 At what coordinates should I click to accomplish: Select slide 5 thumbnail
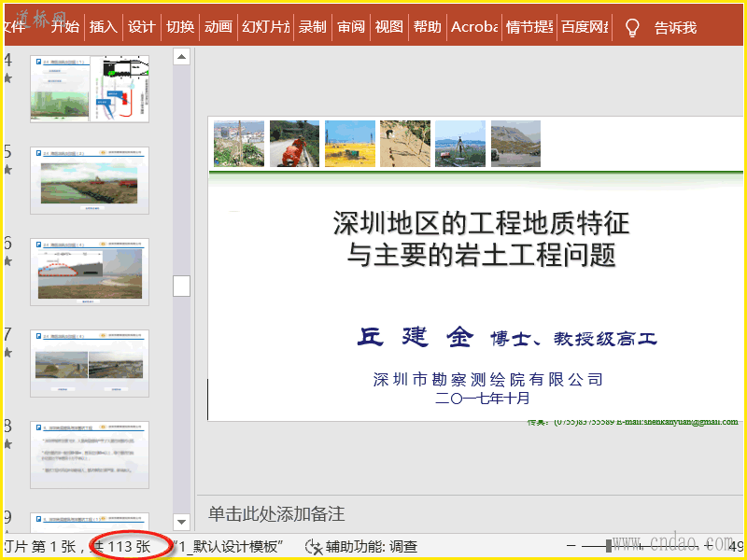pyautogui.click(x=90, y=180)
